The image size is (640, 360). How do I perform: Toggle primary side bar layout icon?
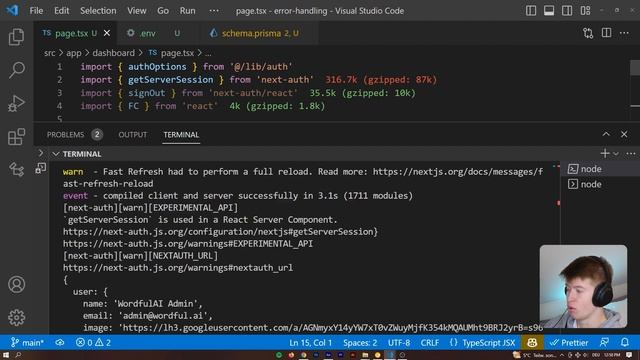(531, 11)
